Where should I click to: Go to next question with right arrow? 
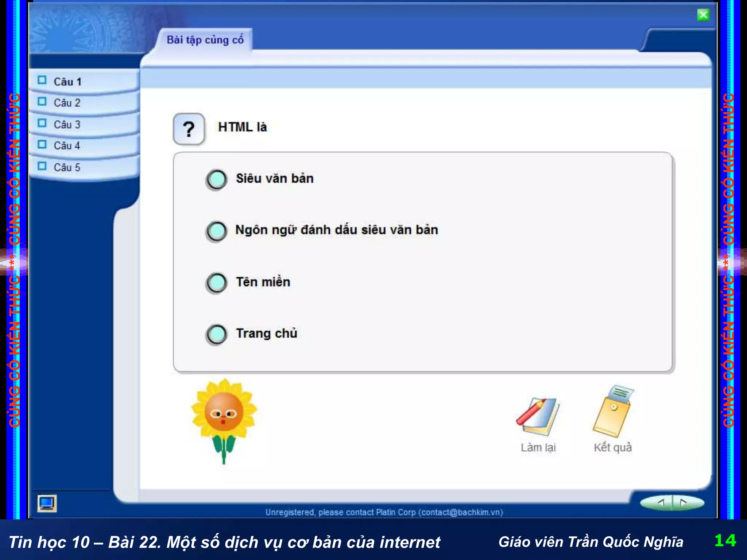click(683, 503)
